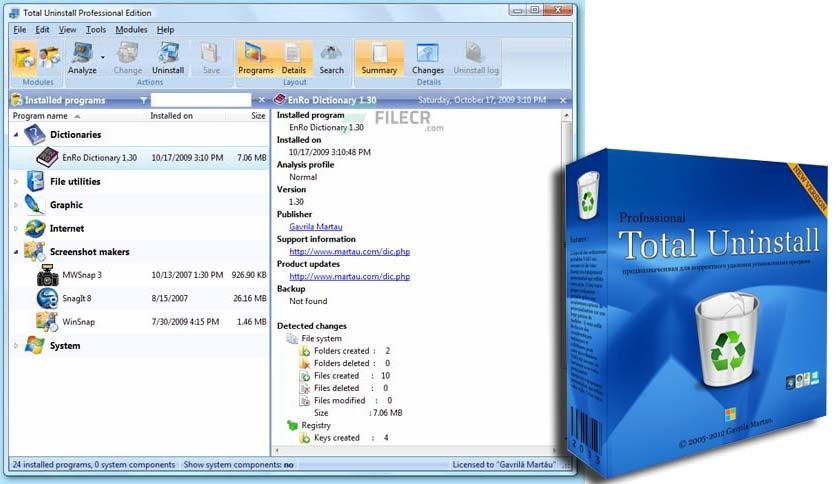Select the SnagIt 8 program icon
Viewport: 836px width, 484px height.
[47, 298]
